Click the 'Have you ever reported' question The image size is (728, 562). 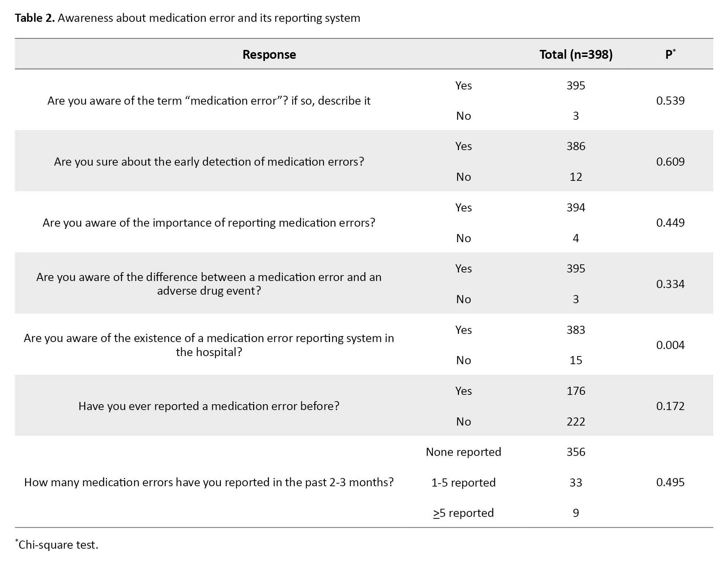point(209,406)
